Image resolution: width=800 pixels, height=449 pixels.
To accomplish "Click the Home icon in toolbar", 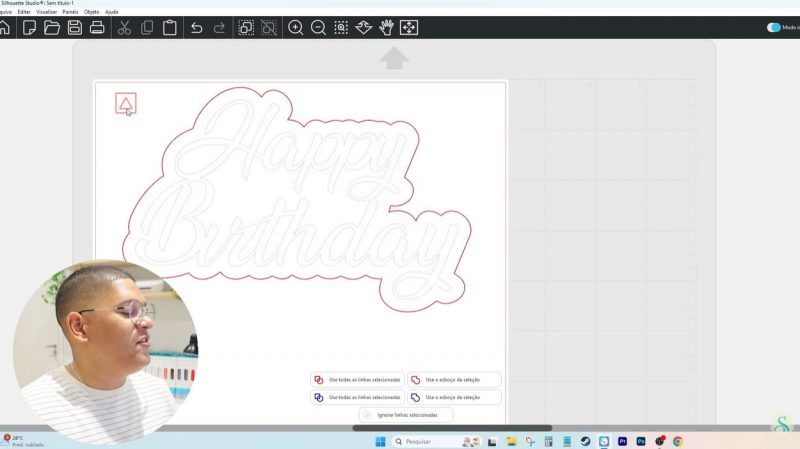I will click(x=5, y=28).
